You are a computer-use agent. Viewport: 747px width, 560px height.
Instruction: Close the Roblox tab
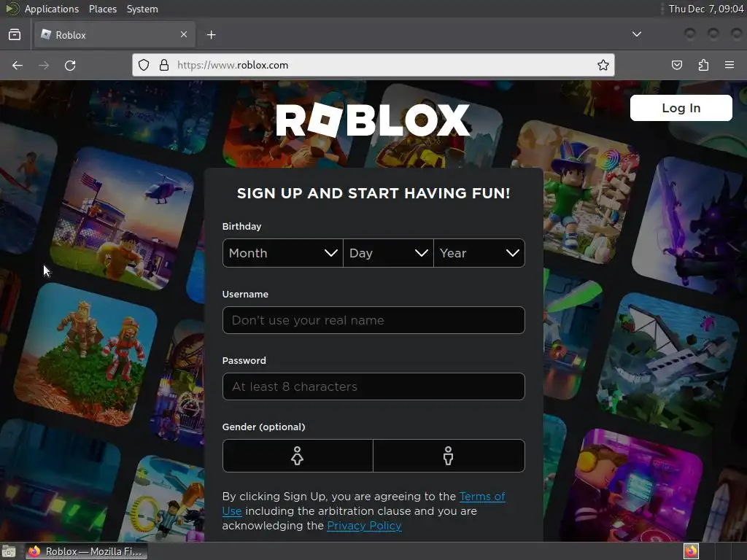184,34
